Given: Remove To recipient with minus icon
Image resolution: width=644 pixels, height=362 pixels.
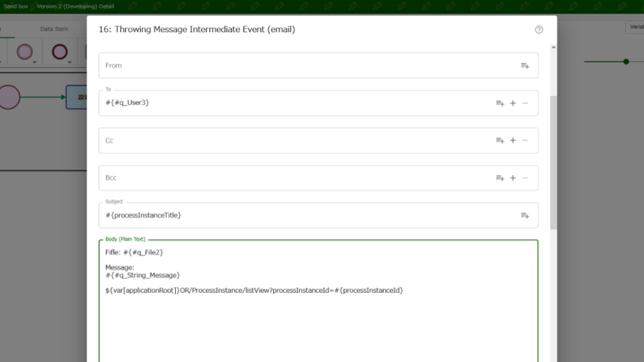Looking at the screenshot, I should click(x=525, y=103).
